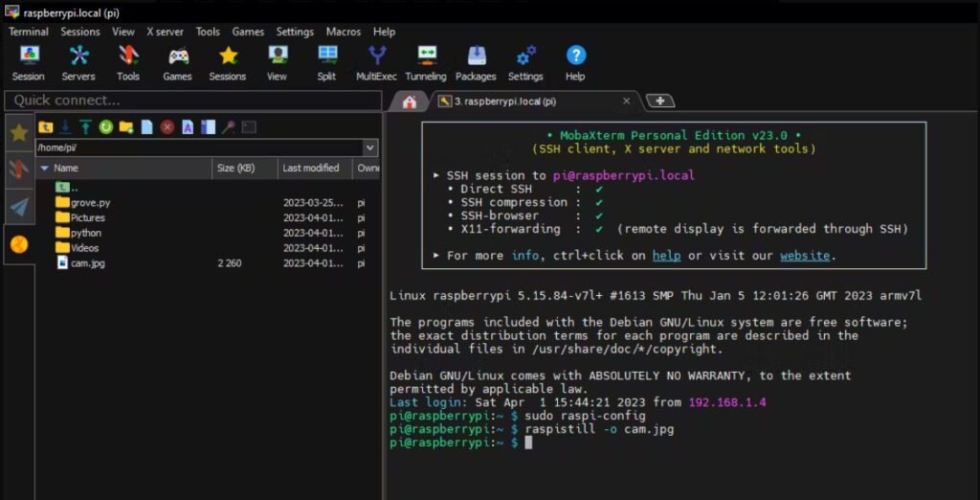Create new folder via SFTP toolbar icon
980x500 pixels.
click(126, 126)
